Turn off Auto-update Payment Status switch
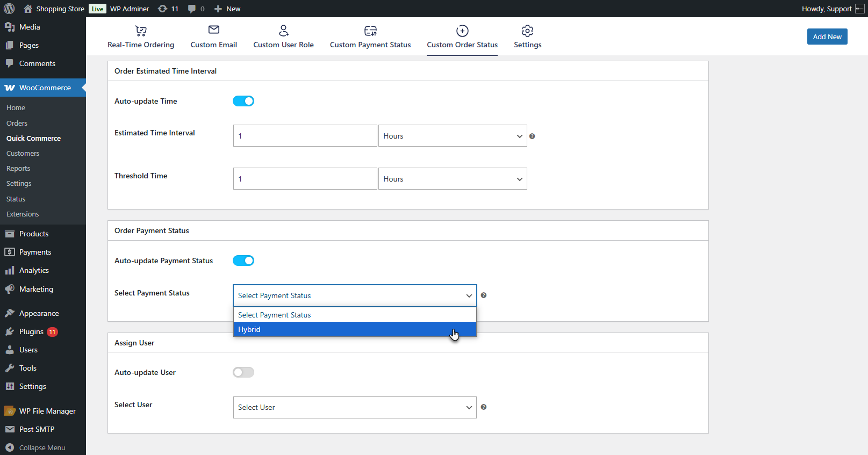The image size is (868, 455). click(243, 261)
